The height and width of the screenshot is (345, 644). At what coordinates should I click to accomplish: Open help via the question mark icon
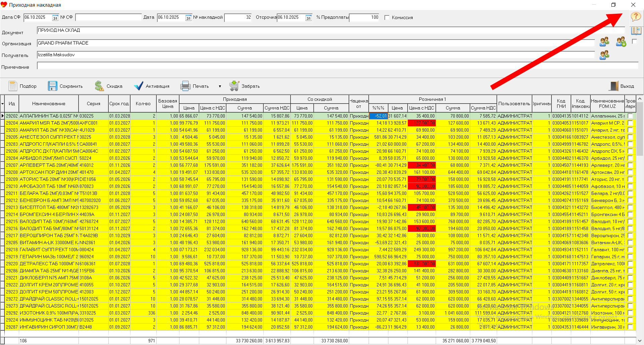click(636, 16)
